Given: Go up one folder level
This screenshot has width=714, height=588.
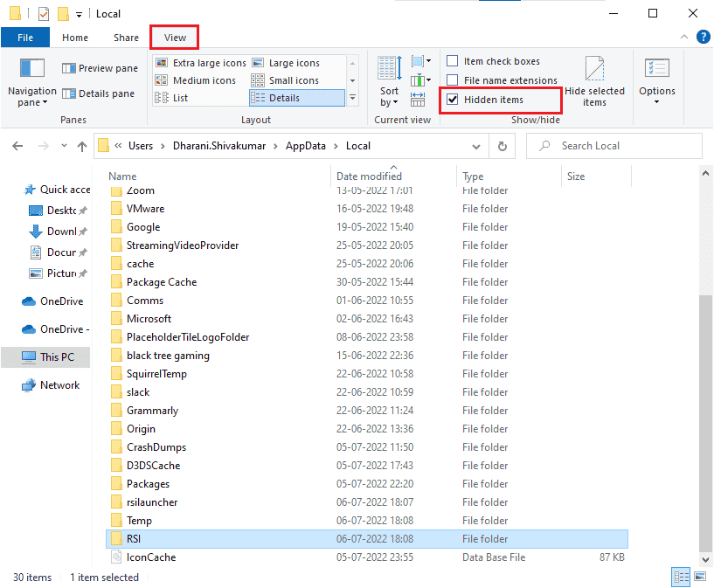Looking at the screenshot, I should 82,146.
